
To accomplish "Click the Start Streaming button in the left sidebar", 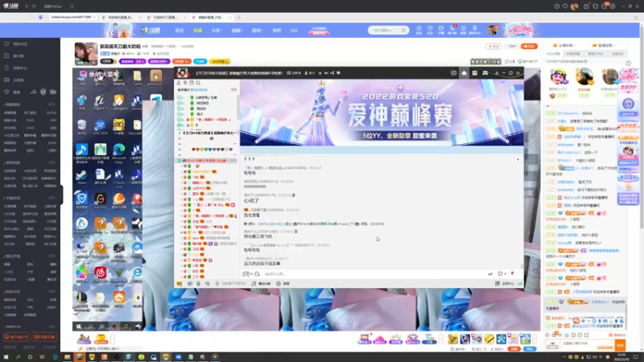I will [44, 337].
